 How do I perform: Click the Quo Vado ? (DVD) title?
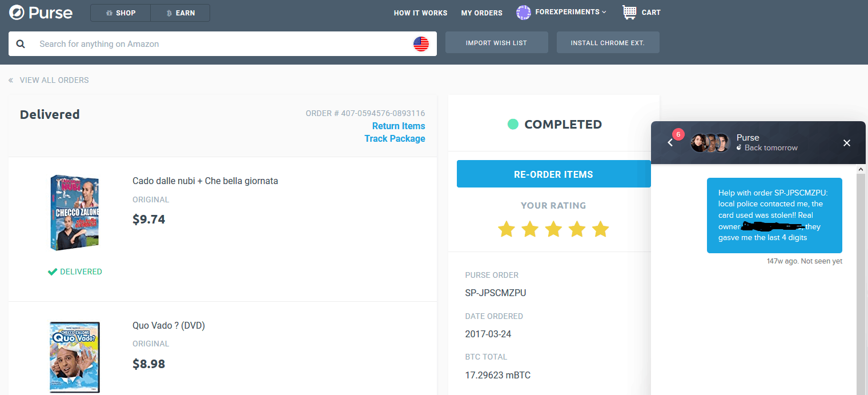[168, 325]
